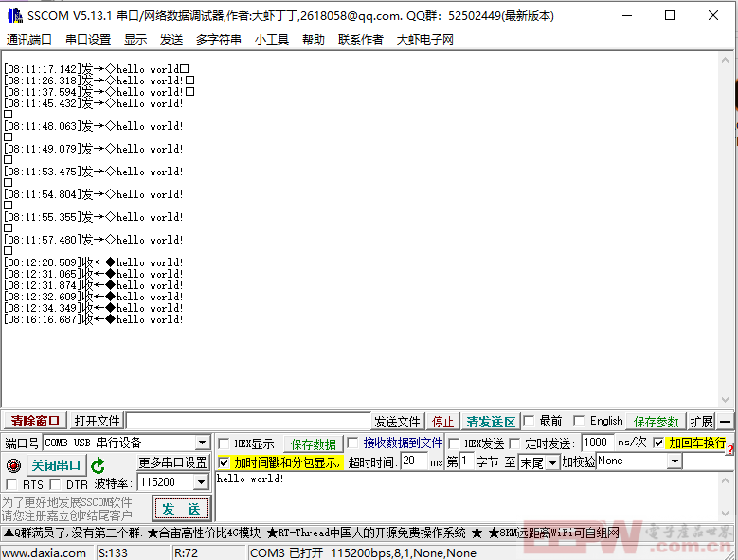
Task: Open the 大虾电子网 menu
Action: coord(425,39)
